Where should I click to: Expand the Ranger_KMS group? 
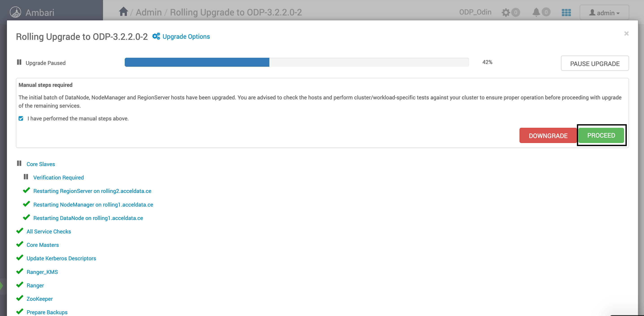(x=42, y=272)
